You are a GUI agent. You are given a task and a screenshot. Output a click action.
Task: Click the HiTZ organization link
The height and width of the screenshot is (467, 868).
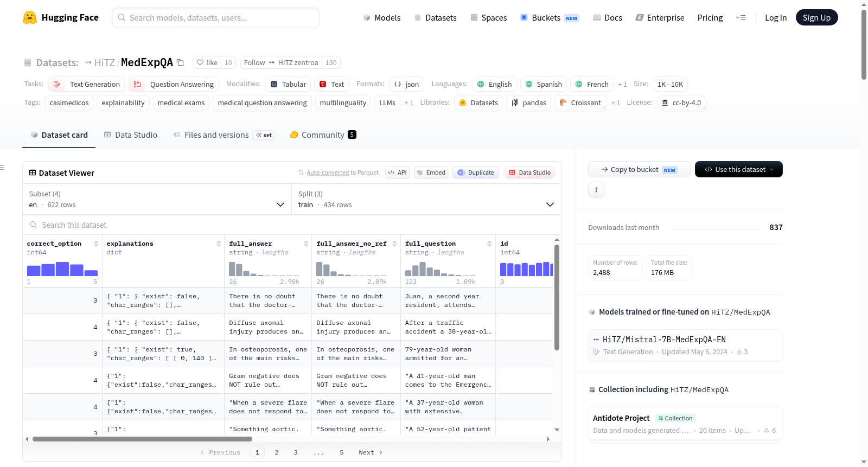coord(105,62)
